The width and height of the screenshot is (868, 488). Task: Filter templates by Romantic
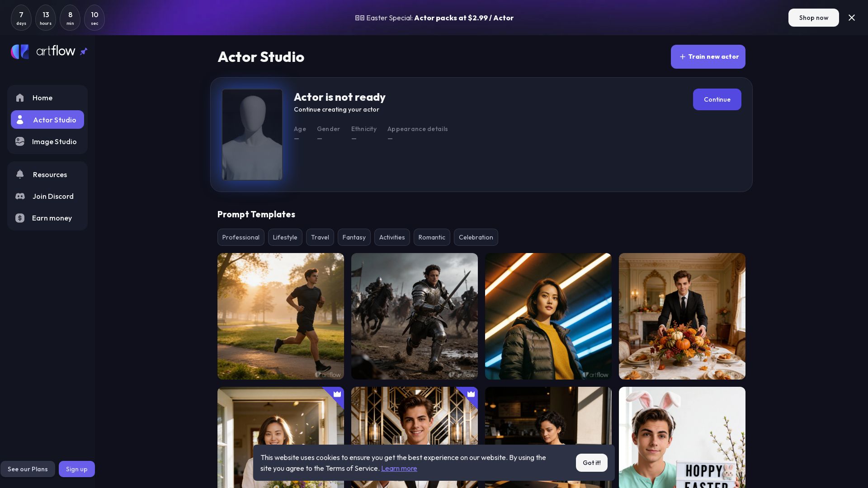coord(432,237)
